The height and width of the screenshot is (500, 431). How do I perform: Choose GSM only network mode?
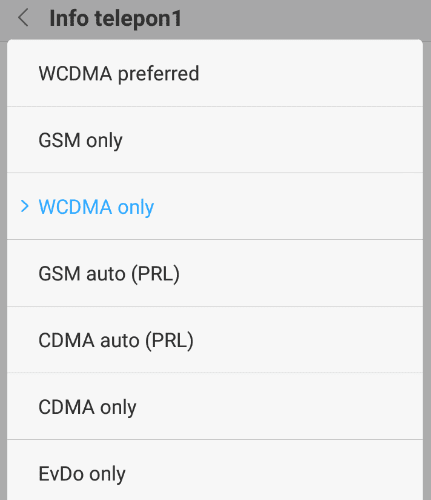(215, 140)
